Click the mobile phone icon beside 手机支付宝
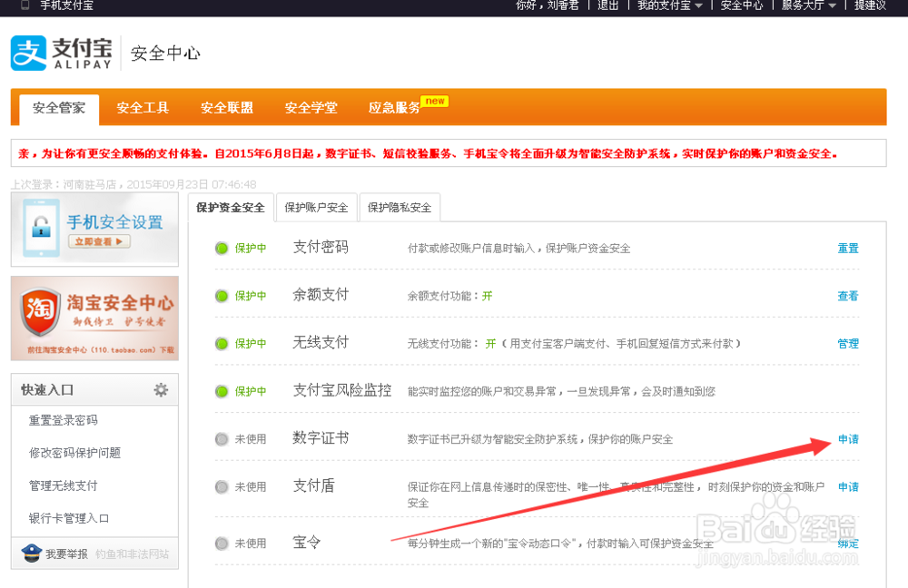 coord(25,5)
